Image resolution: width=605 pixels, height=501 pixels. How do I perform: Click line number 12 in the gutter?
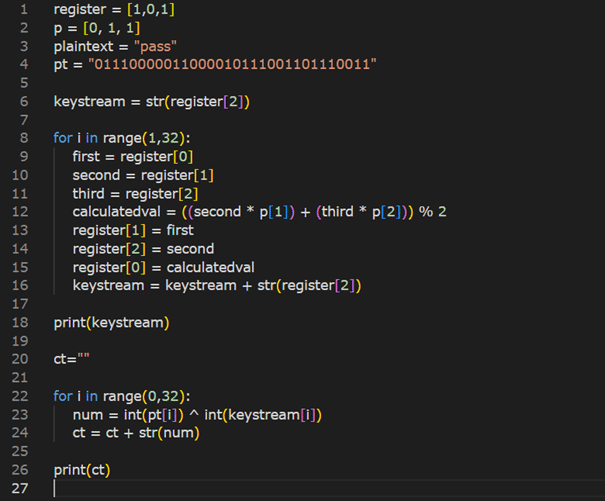coord(20,212)
